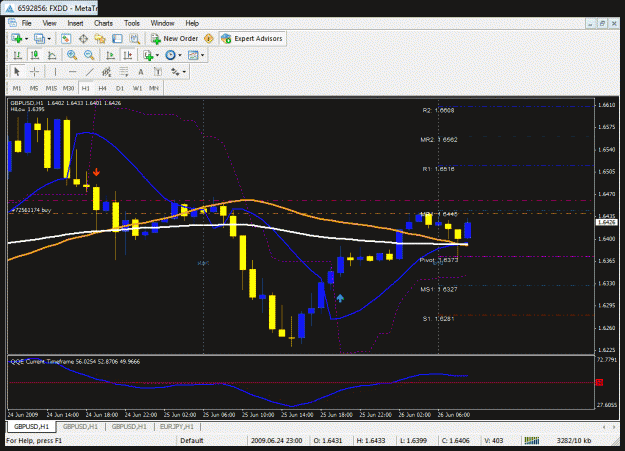Select the Fibonacci Retracement tool
The height and width of the screenshot is (451, 625).
pyautogui.click(x=124, y=72)
